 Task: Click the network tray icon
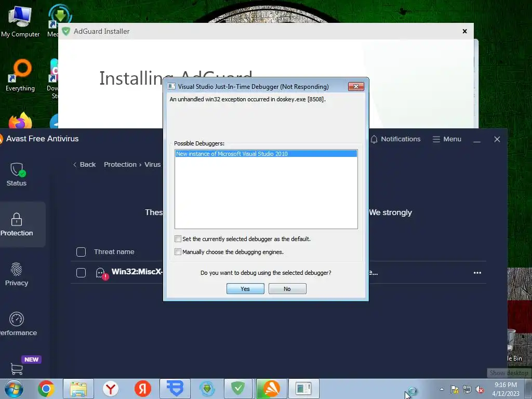tap(467, 390)
